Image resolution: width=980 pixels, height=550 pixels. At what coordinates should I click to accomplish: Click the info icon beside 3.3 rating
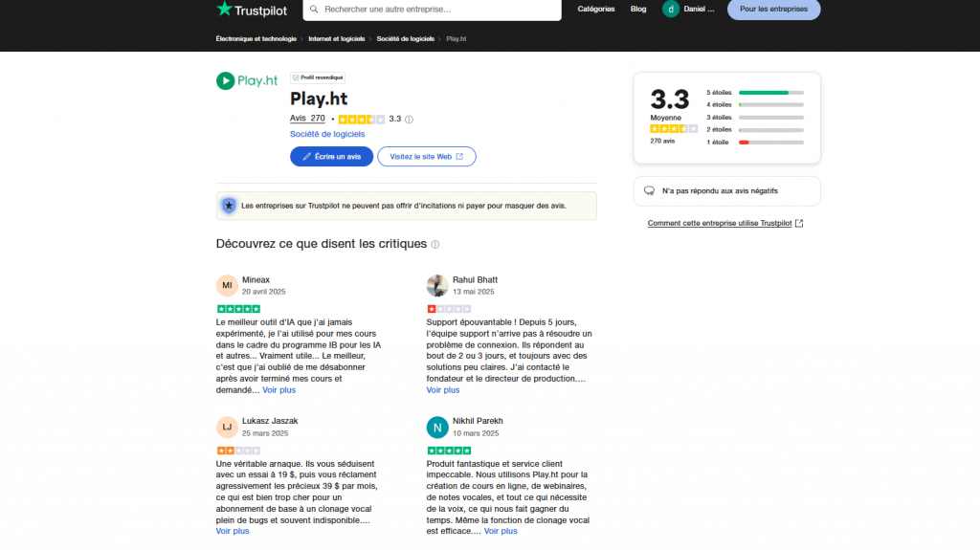(x=410, y=120)
